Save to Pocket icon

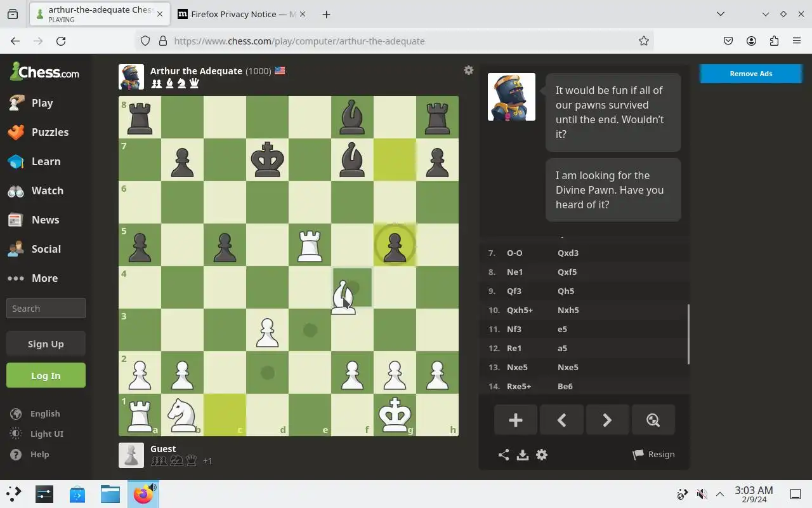[x=728, y=41]
